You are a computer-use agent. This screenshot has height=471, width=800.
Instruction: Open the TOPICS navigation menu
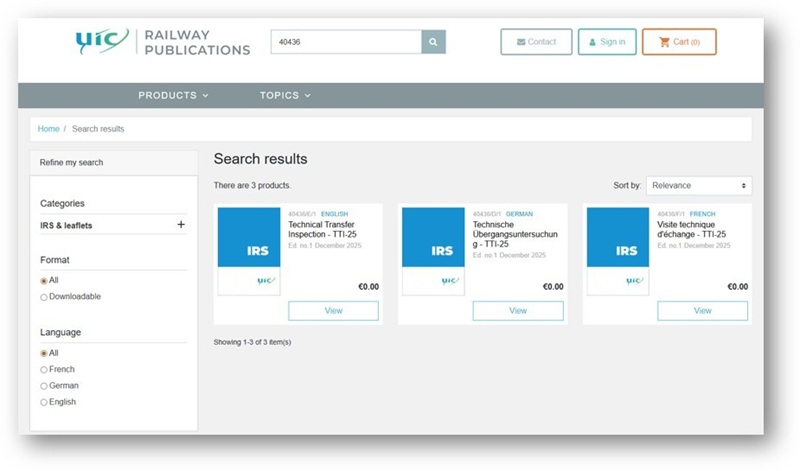285,96
